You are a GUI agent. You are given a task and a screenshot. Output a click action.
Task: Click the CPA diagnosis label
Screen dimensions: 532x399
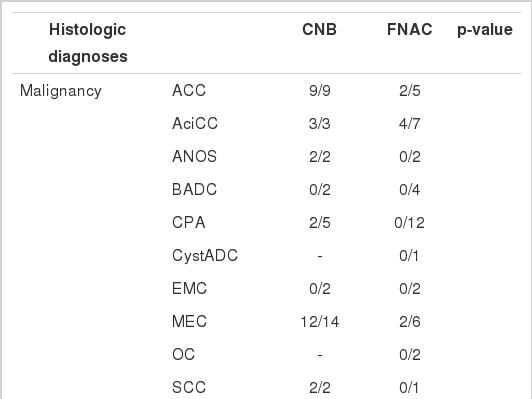tap(189, 223)
